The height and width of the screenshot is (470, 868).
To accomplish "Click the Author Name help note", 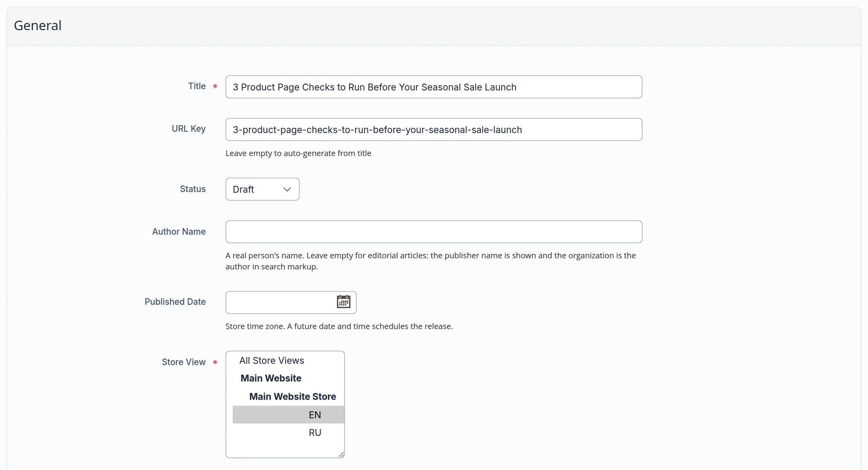I will pos(431,261).
